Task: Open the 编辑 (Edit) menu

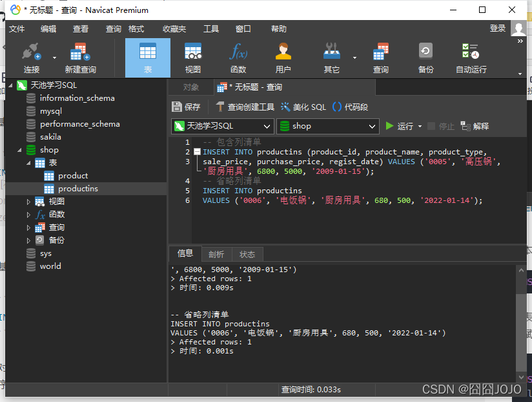Action: (48, 29)
